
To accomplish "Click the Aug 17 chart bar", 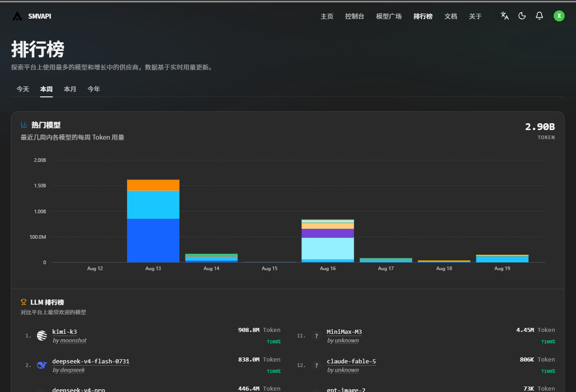I will pyautogui.click(x=386, y=260).
